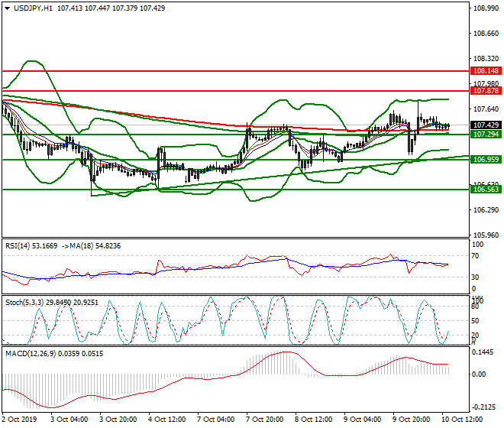Click the USDJPY chart menu triangle
The height and width of the screenshot is (428, 504).
tap(7, 8)
